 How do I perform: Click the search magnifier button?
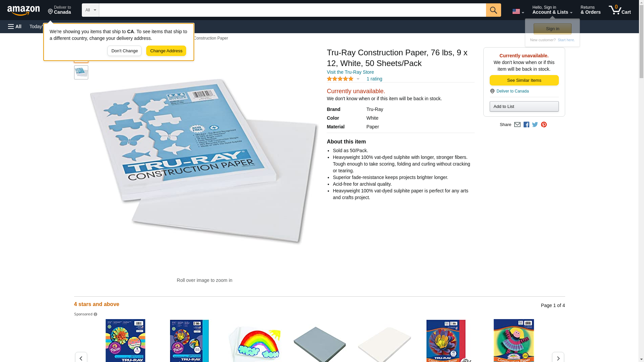[x=493, y=10]
